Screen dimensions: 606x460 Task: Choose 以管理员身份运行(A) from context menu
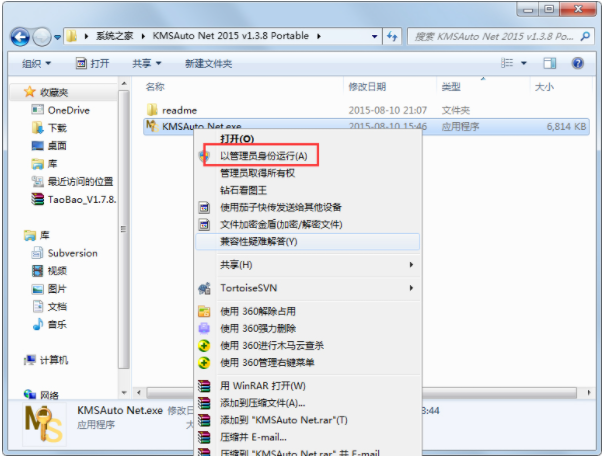tap(264, 156)
